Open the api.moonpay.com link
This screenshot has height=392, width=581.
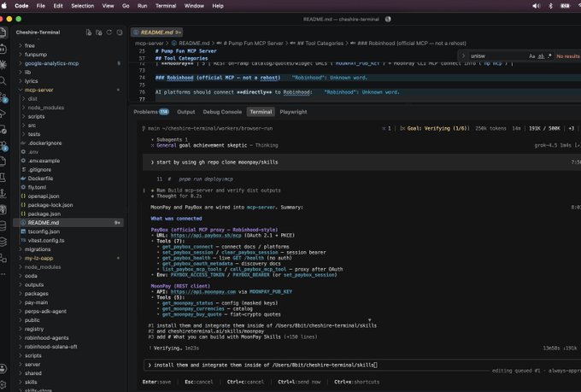[203, 292]
